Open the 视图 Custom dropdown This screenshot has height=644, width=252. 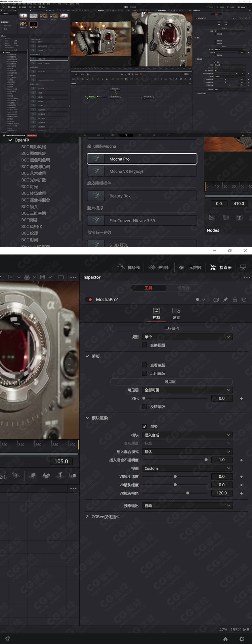pos(187,468)
